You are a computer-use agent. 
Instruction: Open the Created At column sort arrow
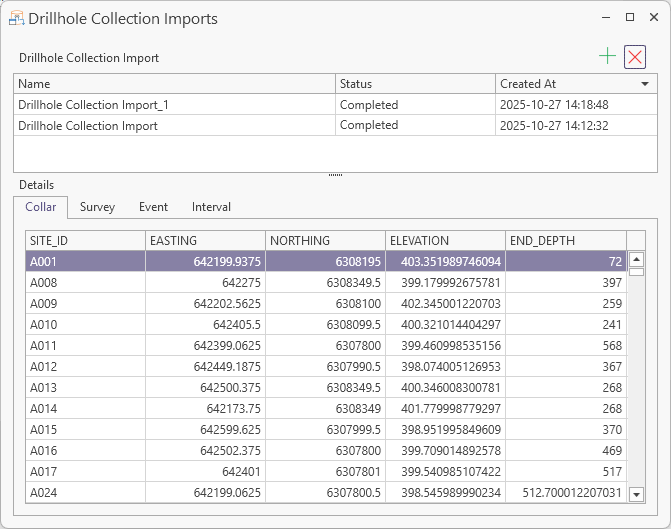645,84
